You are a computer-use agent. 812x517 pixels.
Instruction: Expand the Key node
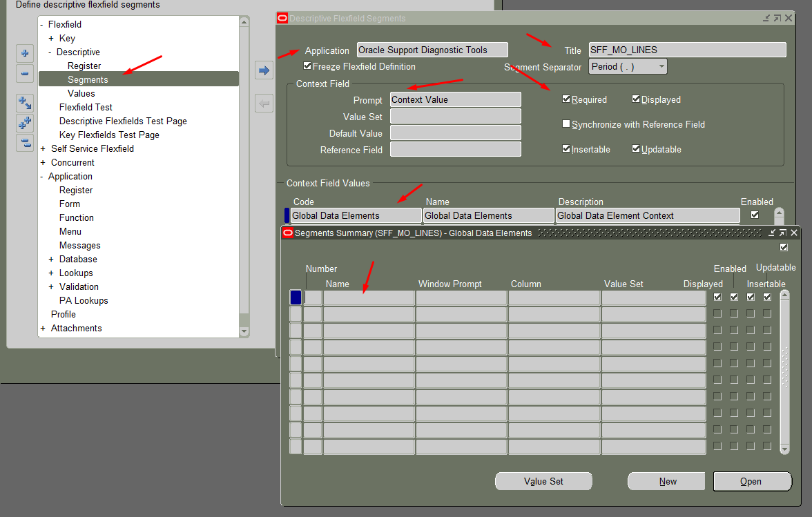pos(51,38)
